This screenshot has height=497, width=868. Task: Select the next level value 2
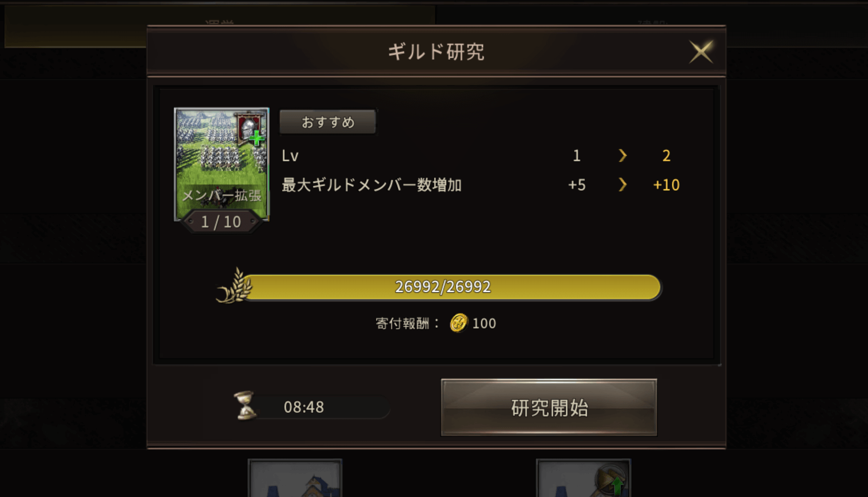666,156
